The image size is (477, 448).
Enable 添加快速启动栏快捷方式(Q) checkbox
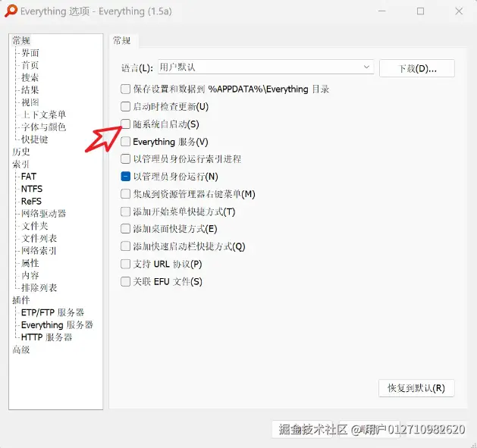[125, 246]
